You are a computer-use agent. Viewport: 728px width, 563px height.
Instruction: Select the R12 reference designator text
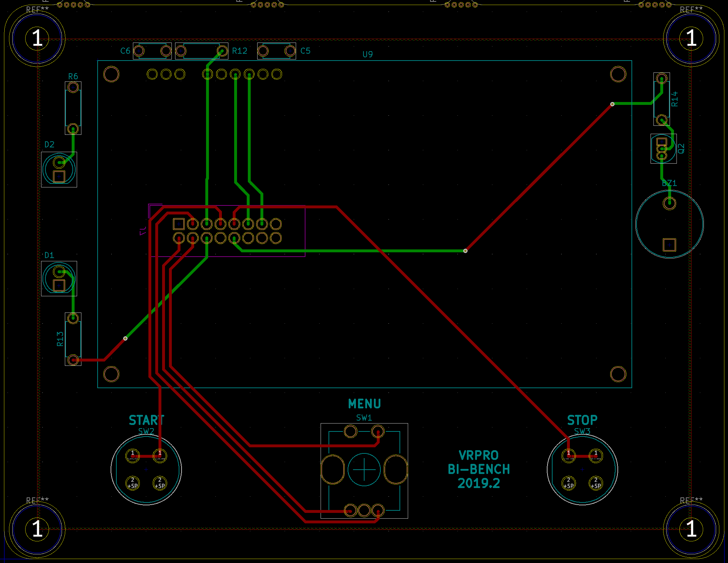(240, 51)
